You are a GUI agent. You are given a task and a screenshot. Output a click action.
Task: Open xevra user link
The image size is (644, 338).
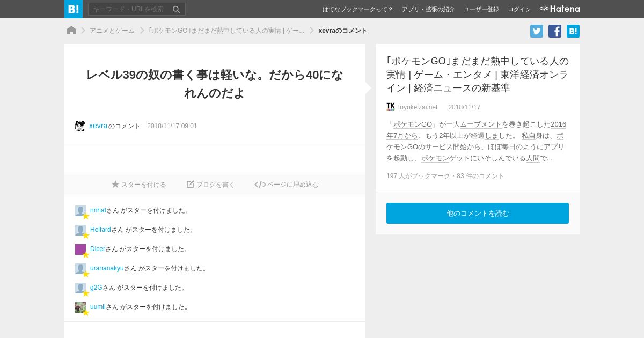point(98,126)
